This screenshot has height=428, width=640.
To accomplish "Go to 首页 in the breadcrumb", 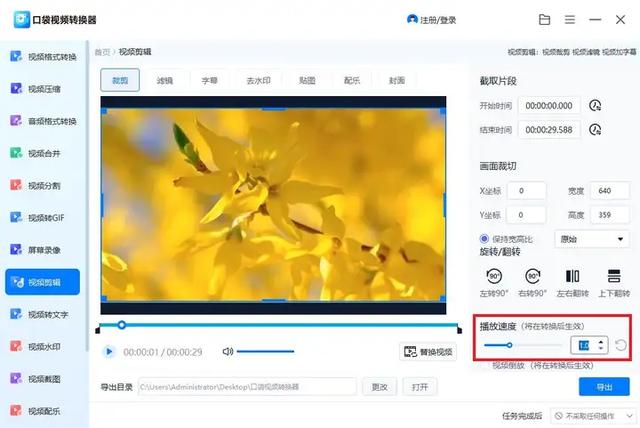I will (x=102, y=52).
